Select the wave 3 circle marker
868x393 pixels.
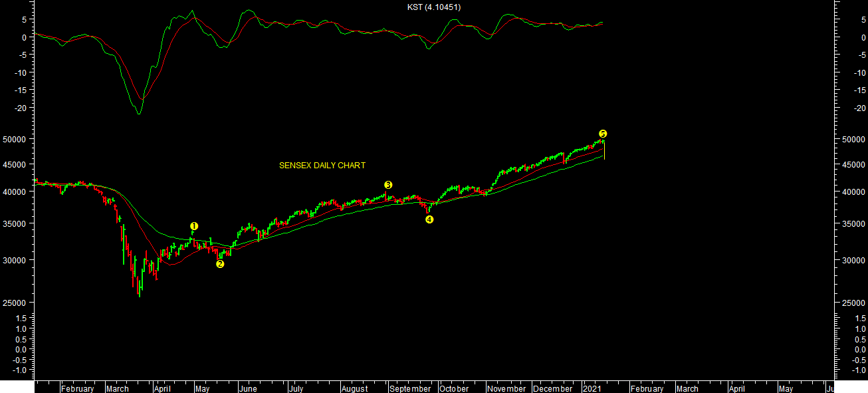pos(388,185)
